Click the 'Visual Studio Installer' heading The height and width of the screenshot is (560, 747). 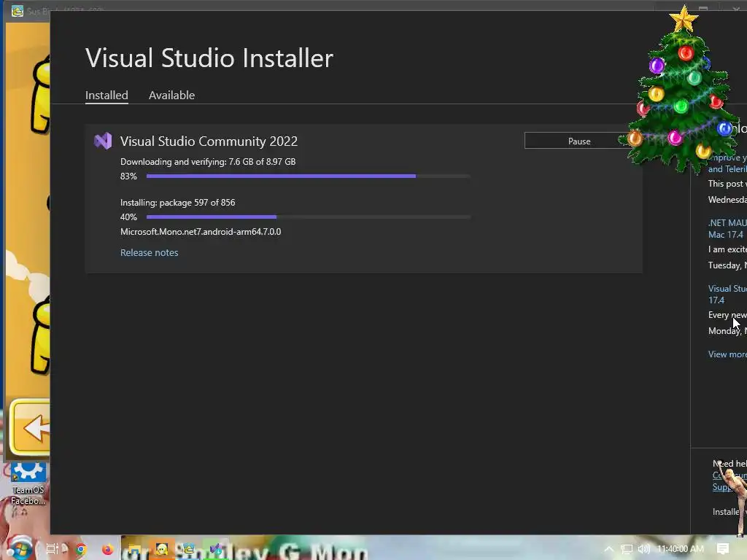(x=209, y=58)
